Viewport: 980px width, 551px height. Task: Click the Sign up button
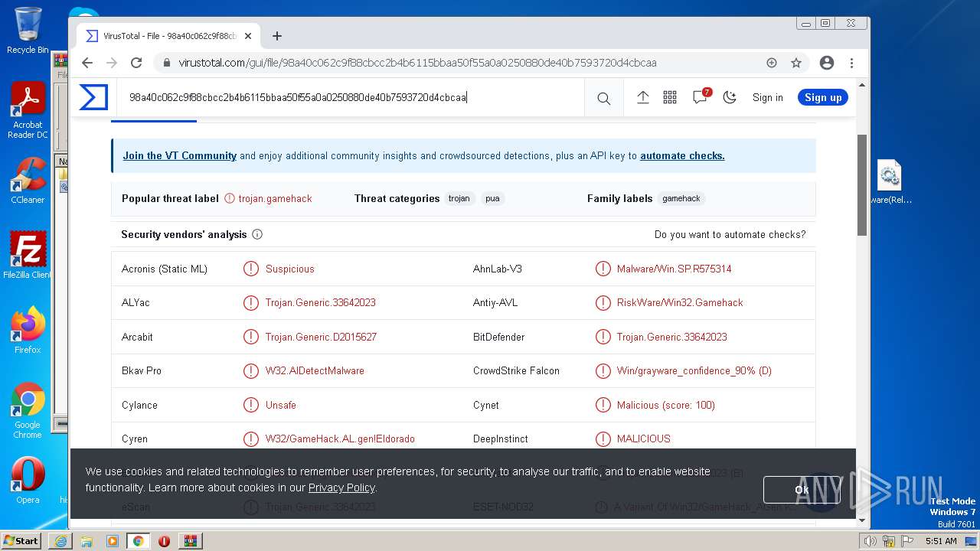pyautogui.click(x=823, y=97)
